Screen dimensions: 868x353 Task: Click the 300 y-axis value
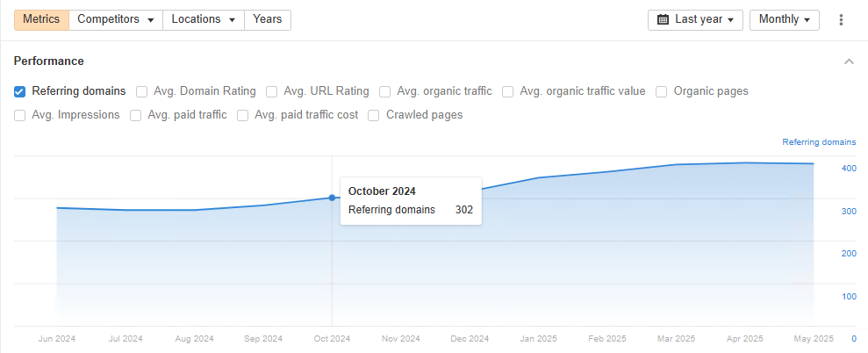tap(850, 211)
